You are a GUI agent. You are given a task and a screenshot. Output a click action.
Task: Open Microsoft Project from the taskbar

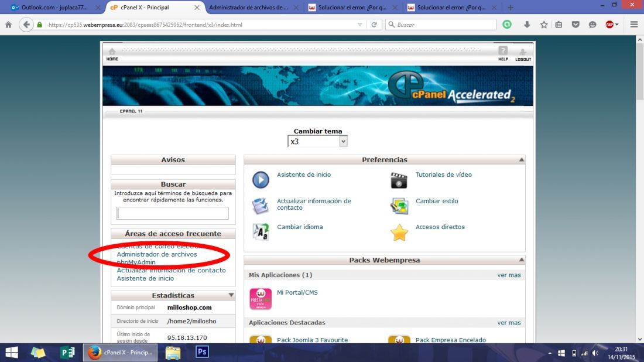coord(67,353)
